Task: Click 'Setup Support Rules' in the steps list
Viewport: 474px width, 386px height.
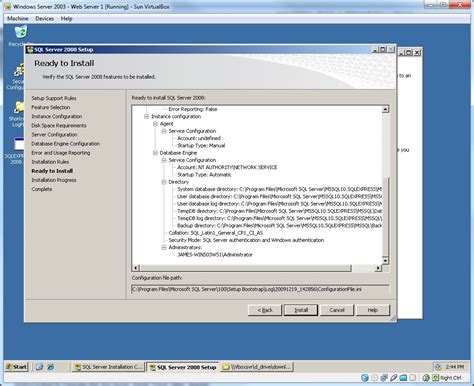Action: [54, 98]
